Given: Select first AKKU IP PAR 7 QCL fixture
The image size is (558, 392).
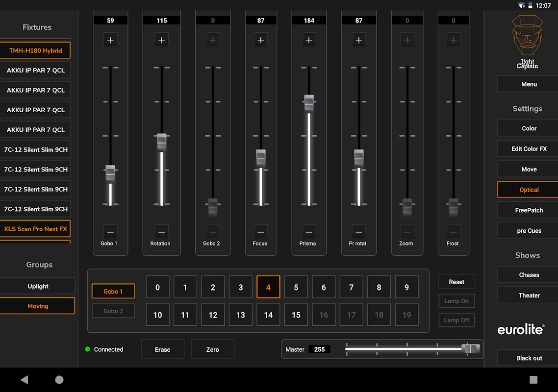Looking at the screenshot, I should (35, 70).
